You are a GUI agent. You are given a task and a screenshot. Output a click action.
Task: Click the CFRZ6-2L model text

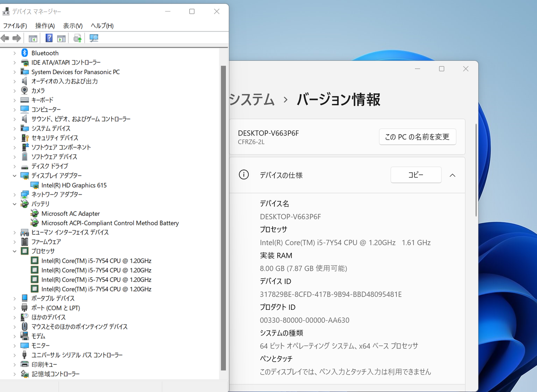pos(251,142)
